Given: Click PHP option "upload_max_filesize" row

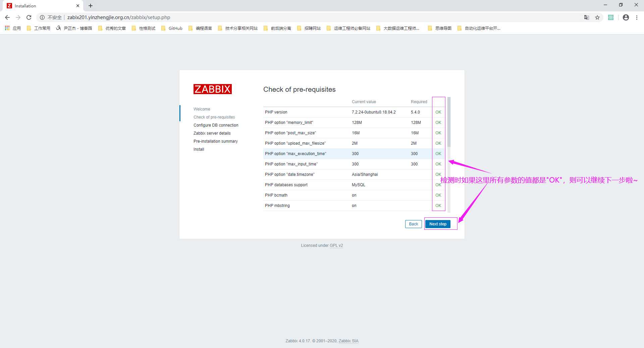Looking at the screenshot, I should point(355,143).
